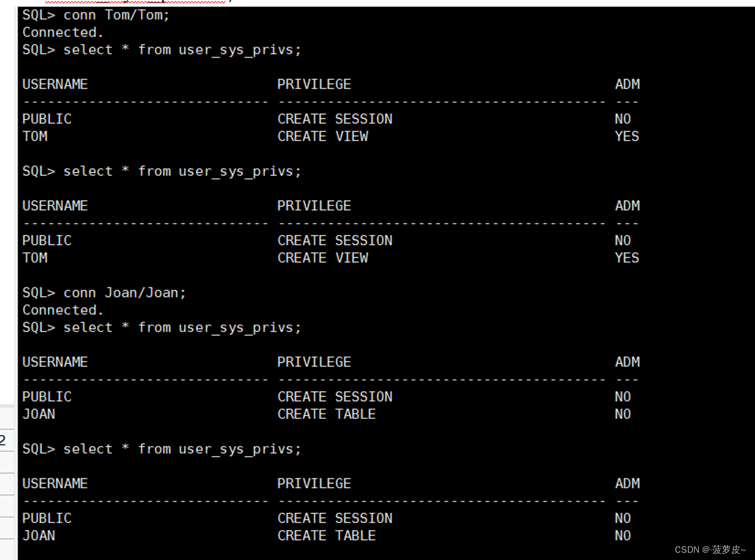This screenshot has height=560, width=755.
Task: Select 'Connected.' message under conn Tom/Tom
Action: coord(63,32)
